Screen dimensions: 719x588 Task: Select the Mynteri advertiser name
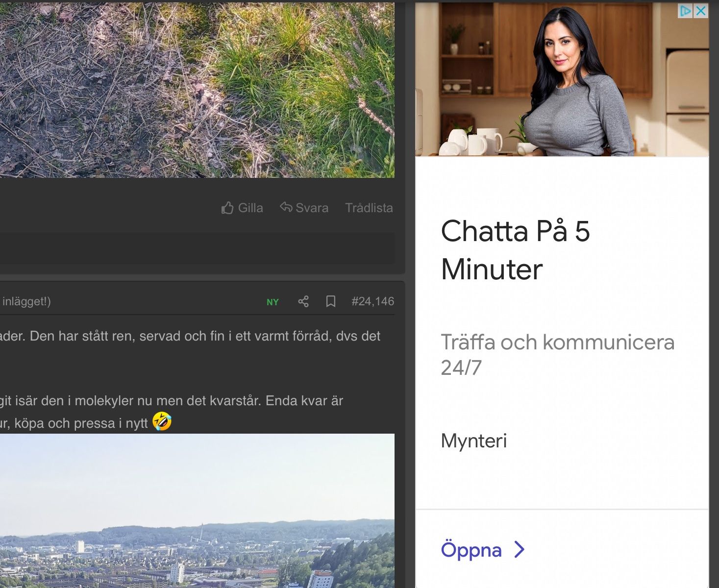[x=473, y=441]
